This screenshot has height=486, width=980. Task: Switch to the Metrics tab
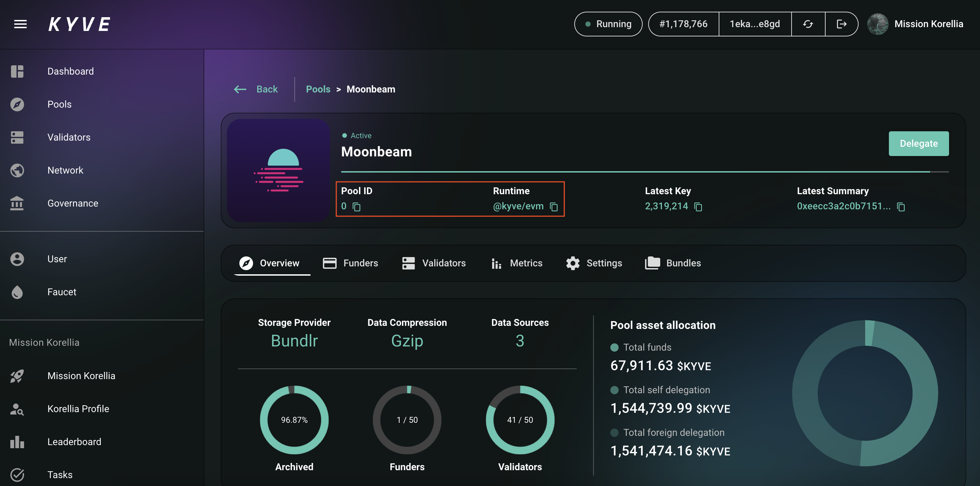pos(516,263)
